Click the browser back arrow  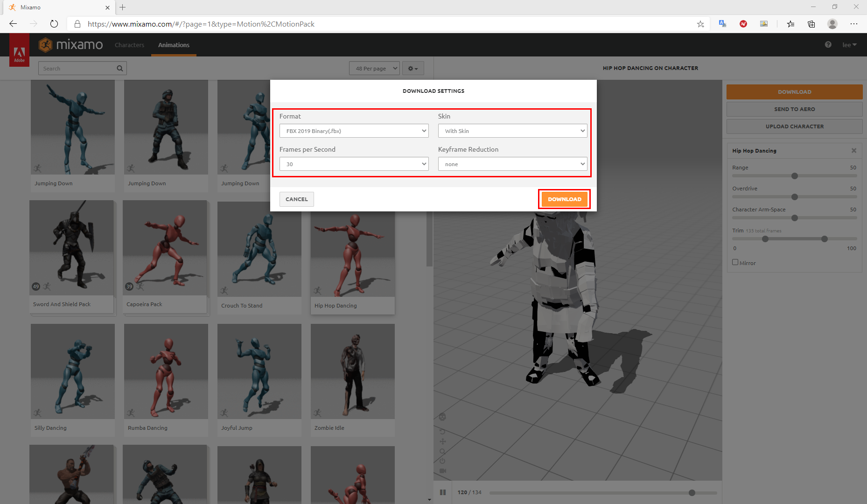coord(13,24)
